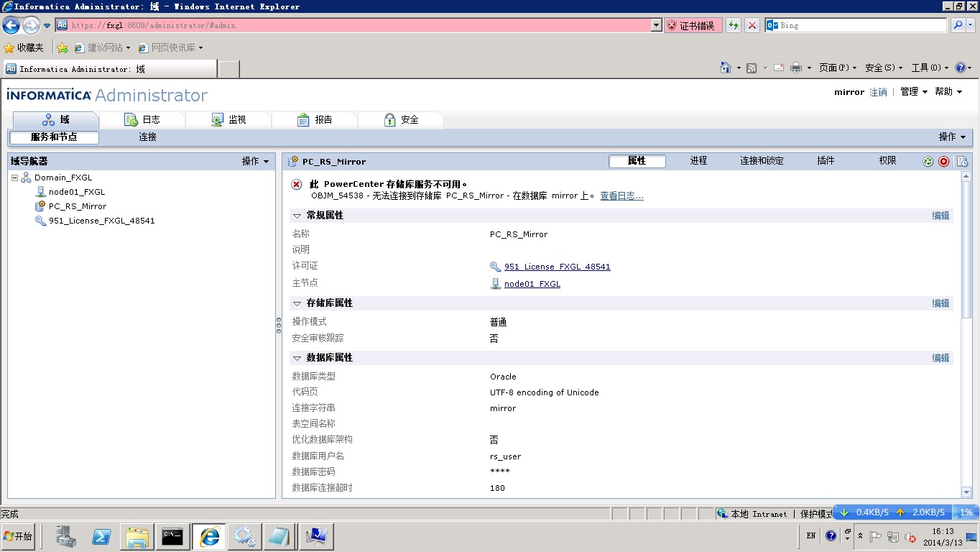Click the 查看日志 link
Viewport: 980px width, 552px height.
coord(621,196)
